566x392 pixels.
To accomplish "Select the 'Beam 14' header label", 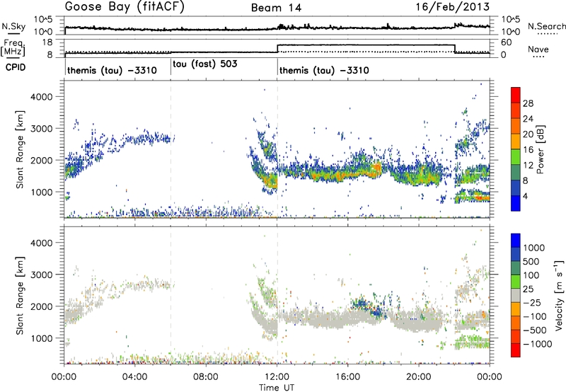I will click(x=276, y=8).
